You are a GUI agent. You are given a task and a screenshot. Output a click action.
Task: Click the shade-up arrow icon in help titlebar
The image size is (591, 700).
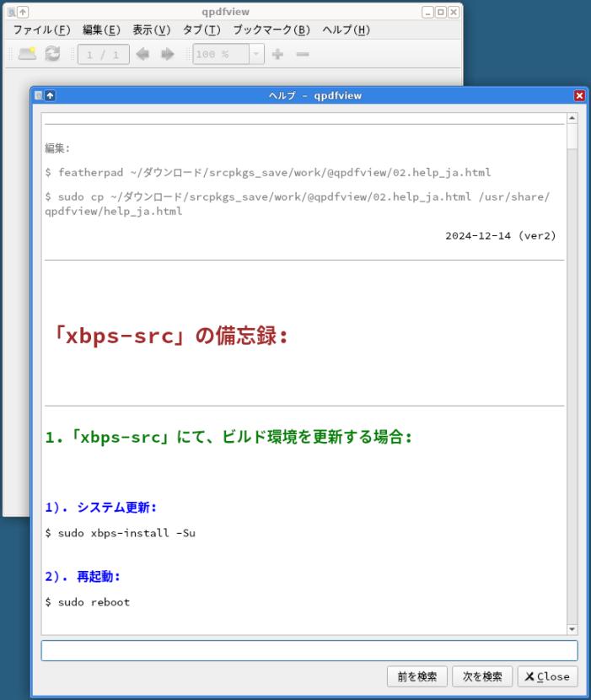pyautogui.click(x=50, y=95)
